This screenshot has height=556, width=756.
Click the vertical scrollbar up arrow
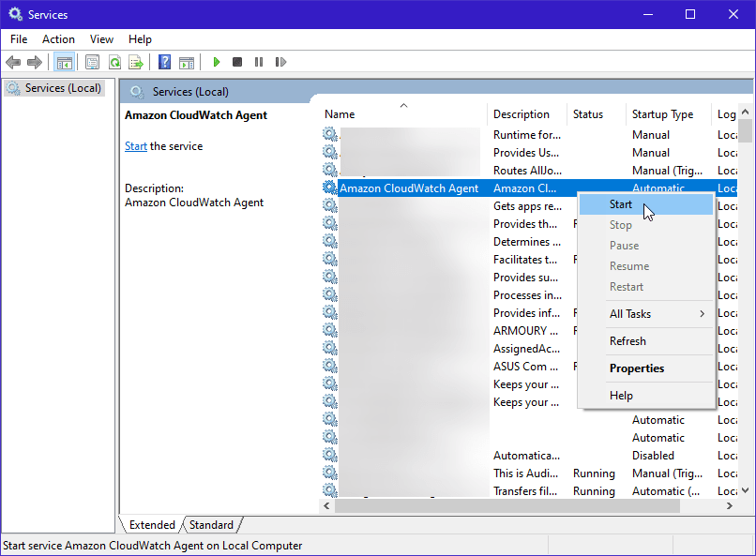(745, 112)
